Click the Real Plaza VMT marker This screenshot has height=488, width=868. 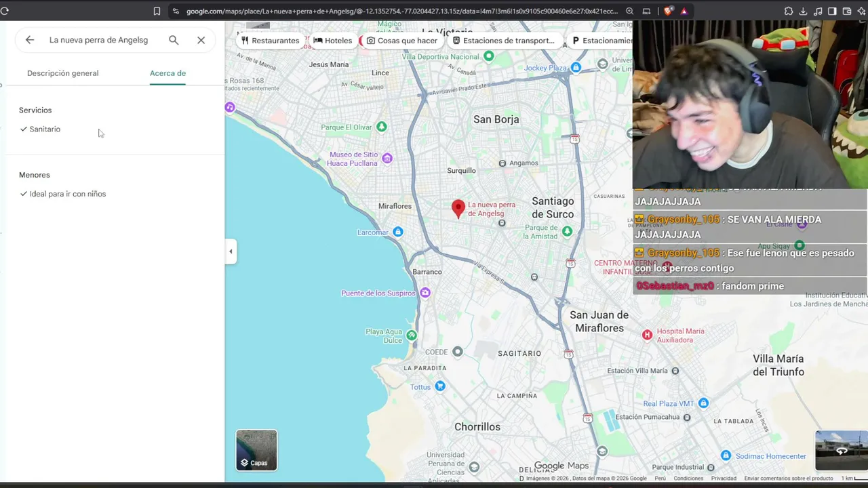click(x=703, y=403)
